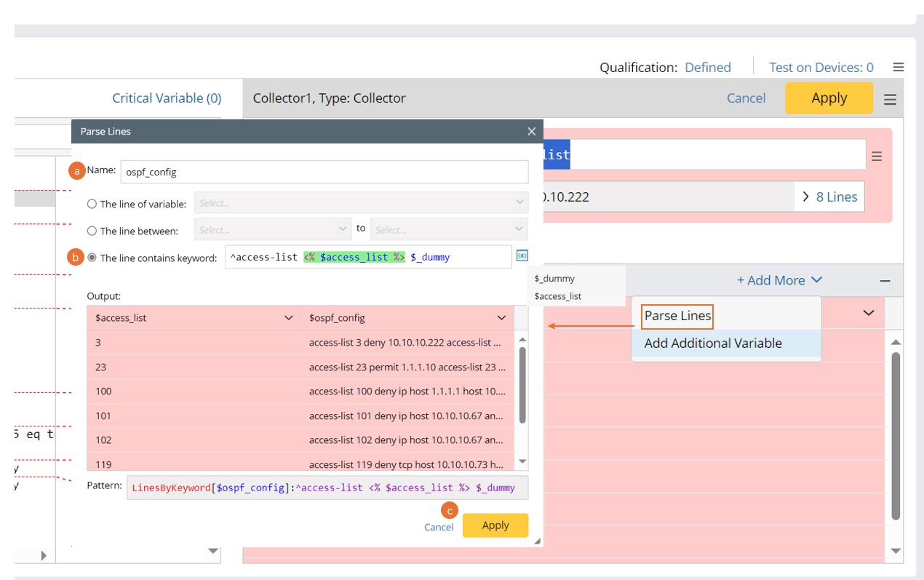Click Cancel in Collector header
The image size is (924, 580).
(746, 98)
